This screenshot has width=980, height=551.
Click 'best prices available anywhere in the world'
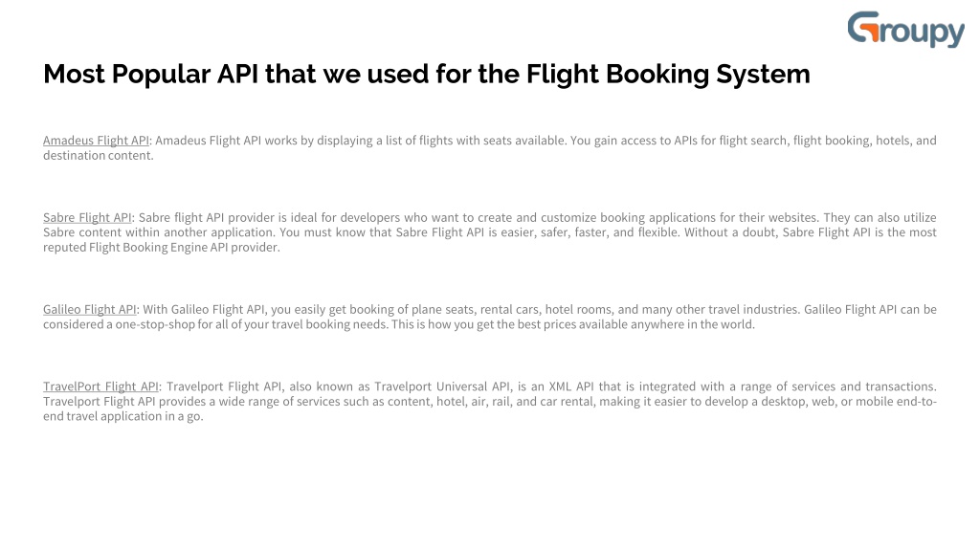coord(635,324)
